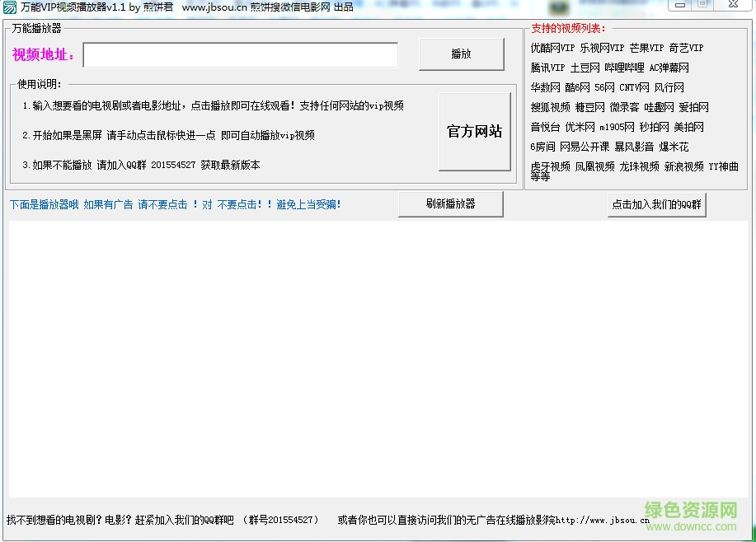756x542 pixels.
Task: Select 虎牙视频 in the supported list
Action: (x=548, y=166)
